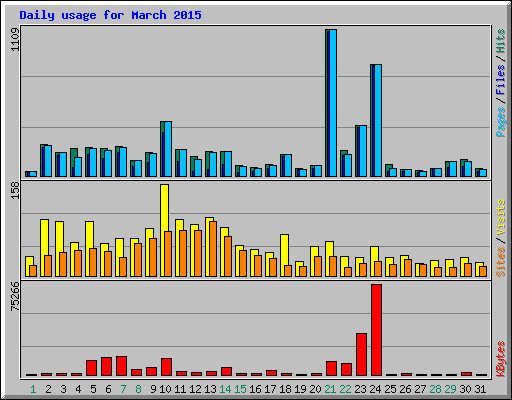This screenshot has height=400, width=512.
Task: Click day label 10 on x-axis
Action: tap(165, 389)
